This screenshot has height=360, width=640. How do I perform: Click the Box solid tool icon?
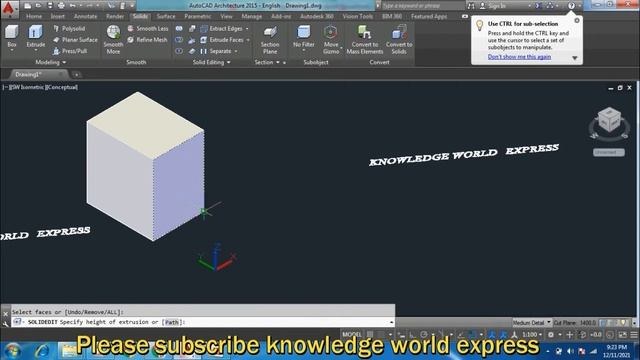coord(11,32)
